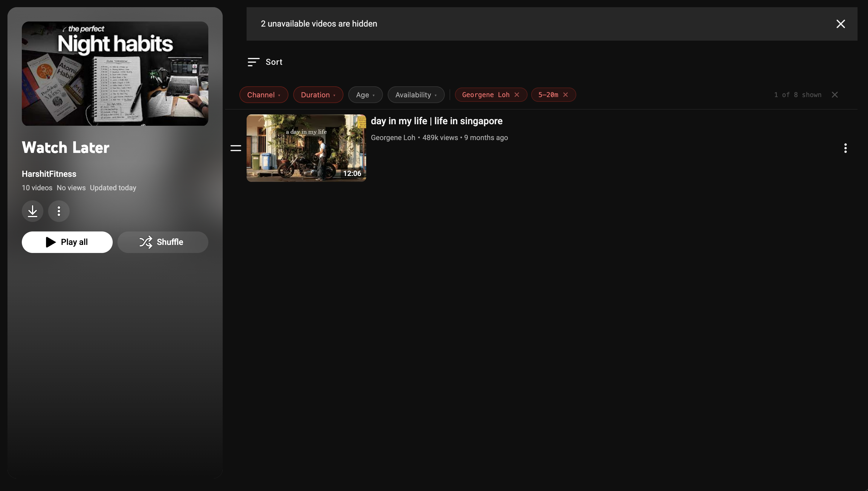Viewport: 868px width, 491px height.
Task: Open the playlist three-dot options menu
Action: pos(59,211)
